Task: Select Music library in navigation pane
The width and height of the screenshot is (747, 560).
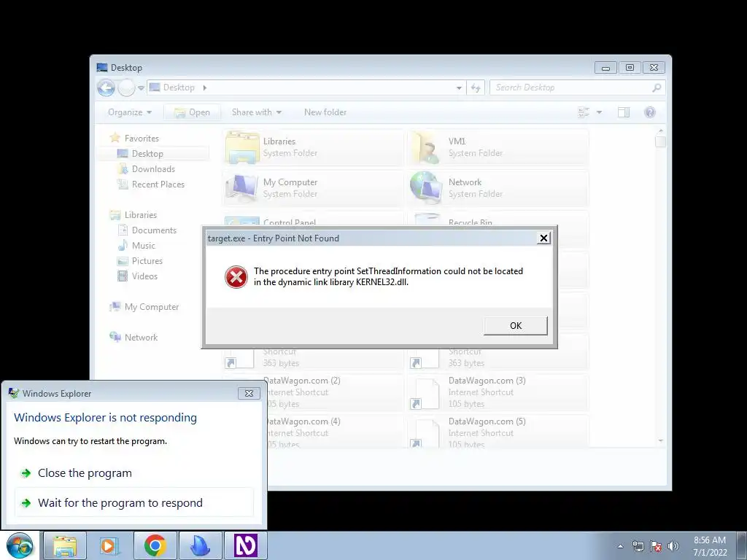Action: click(x=144, y=246)
